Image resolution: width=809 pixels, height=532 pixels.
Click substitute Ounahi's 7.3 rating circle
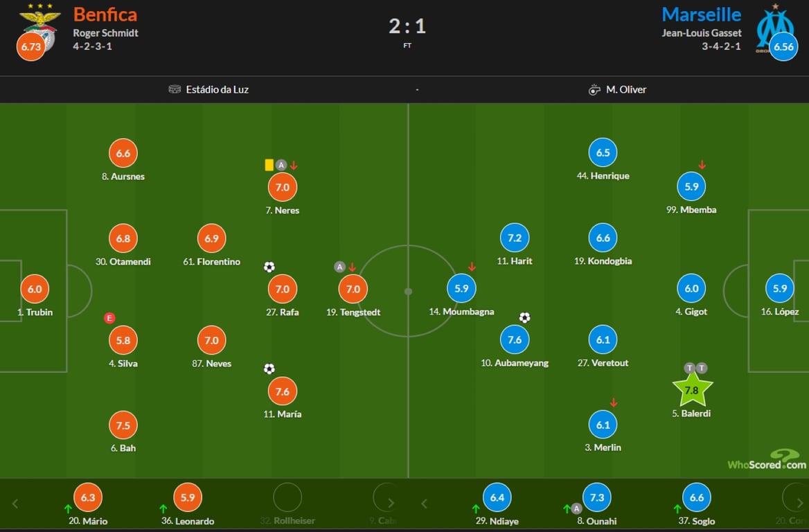click(x=597, y=497)
